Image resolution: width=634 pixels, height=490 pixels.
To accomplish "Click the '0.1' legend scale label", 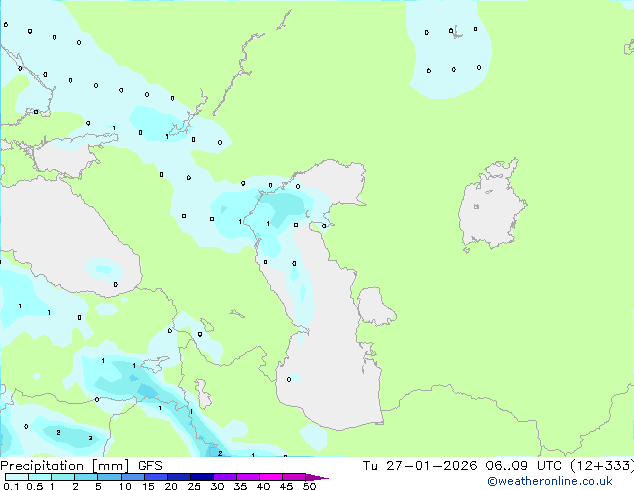I will pos(11,486).
